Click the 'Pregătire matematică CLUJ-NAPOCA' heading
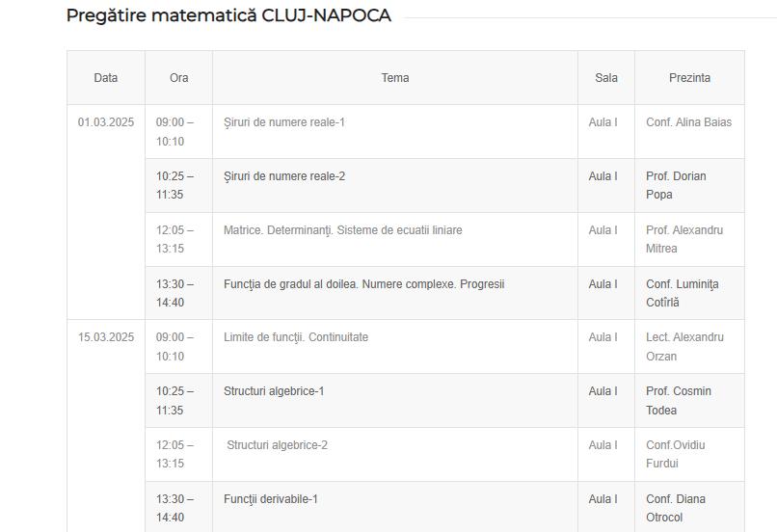 point(228,16)
